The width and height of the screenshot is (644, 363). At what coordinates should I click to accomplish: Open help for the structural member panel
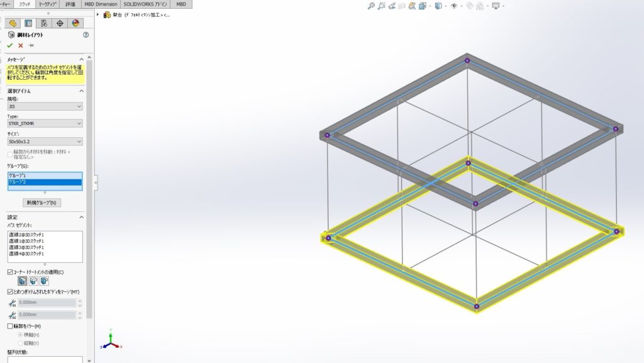[x=86, y=35]
